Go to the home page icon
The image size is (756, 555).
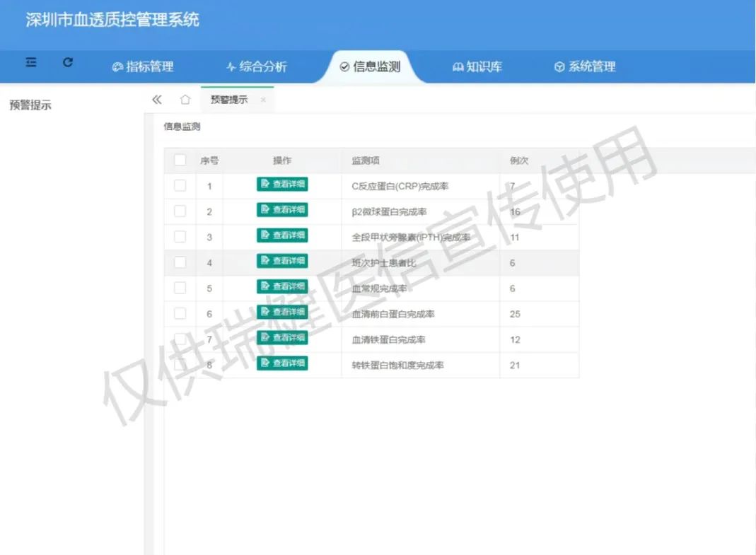click(185, 100)
